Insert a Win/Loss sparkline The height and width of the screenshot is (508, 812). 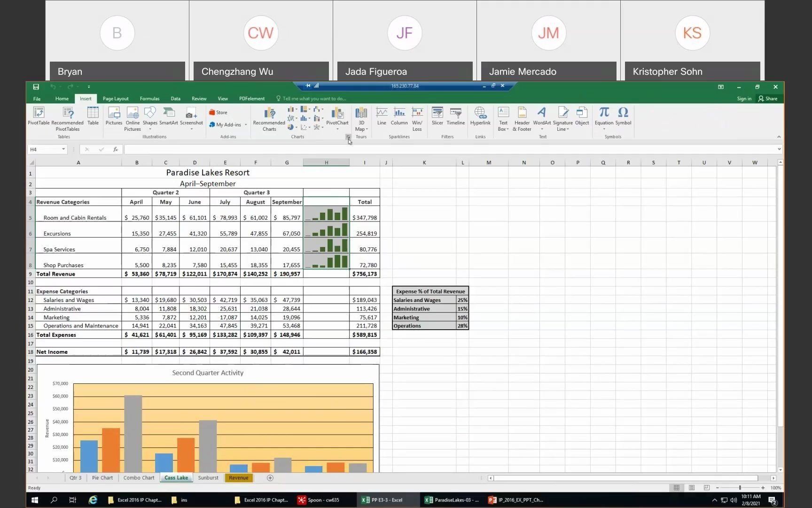coord(417,119)
